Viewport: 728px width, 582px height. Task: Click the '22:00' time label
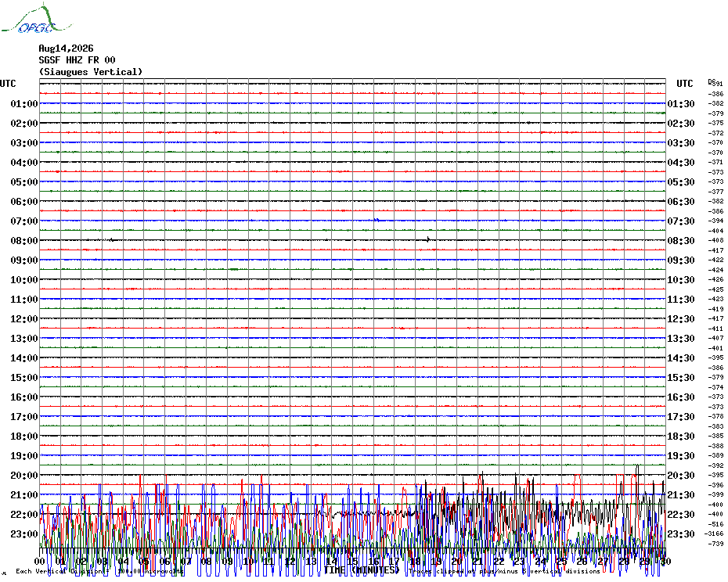(24, 514)
